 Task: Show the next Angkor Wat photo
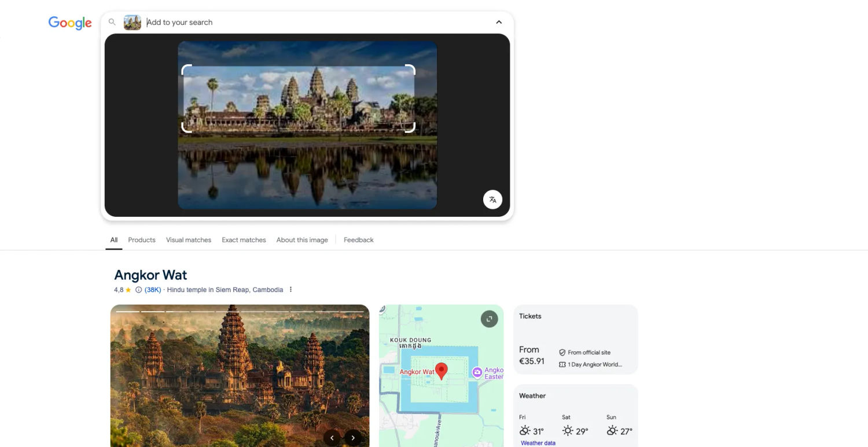tap(353, 438)
